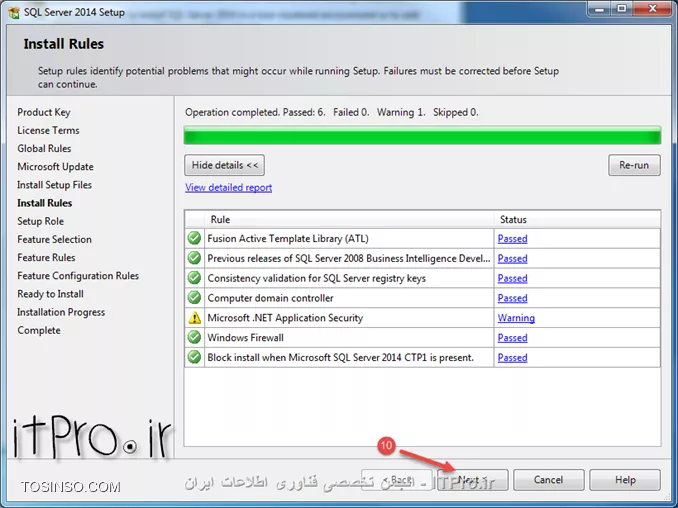Open Help for setup
This screenshot has height=508, width=678.
(x=625, y=480)
